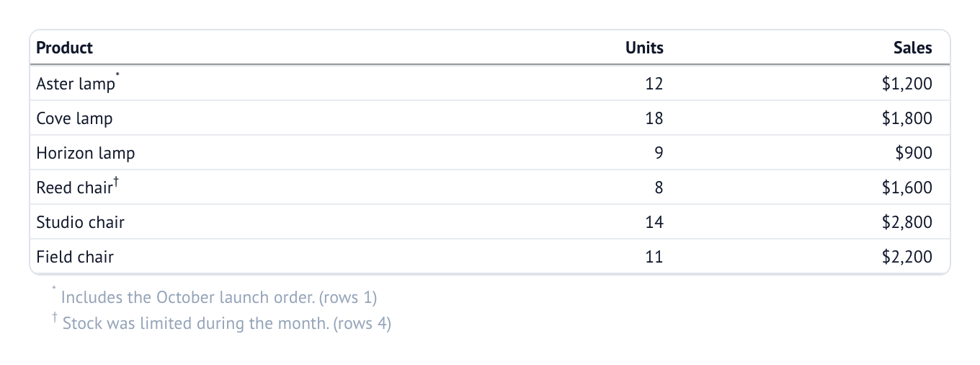Click the stock was limited footnote text
Viewport: 980px width, 365px height.
coord(227,323)
